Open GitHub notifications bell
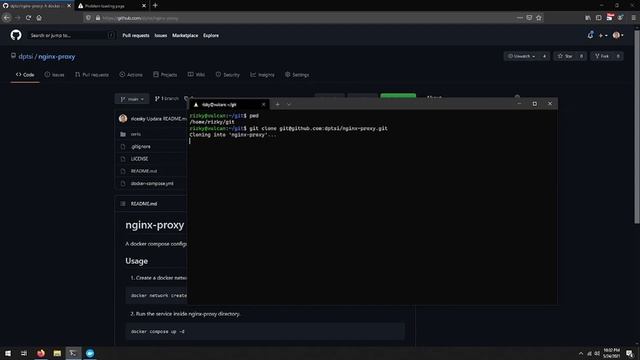Viewport: 640px width, 360px height. pyautogui.click(x=590, y=36)
